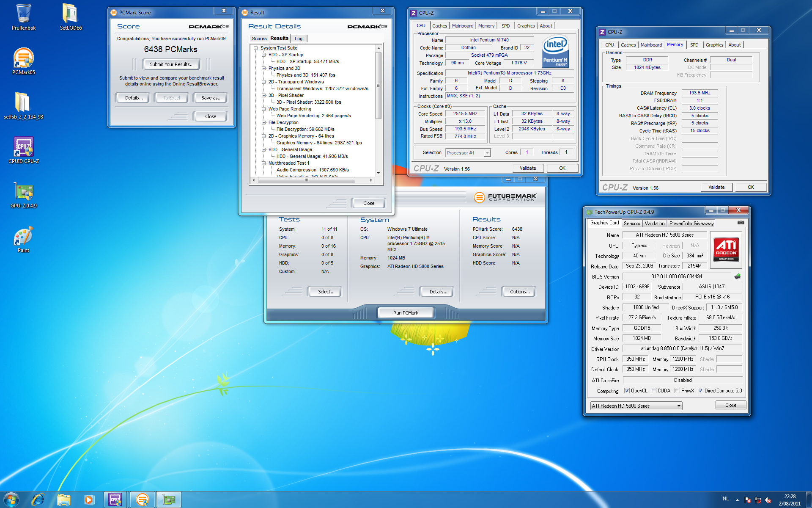
Task: Click the Intel Pentium M logo in CPU-Z
Action: point(555,52)
